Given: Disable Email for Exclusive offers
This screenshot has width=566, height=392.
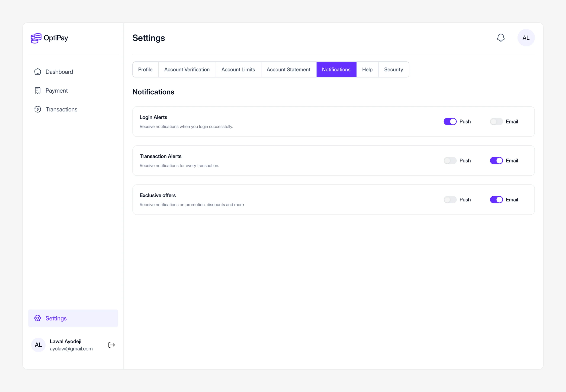Looking at the screenshot, I should pyautogui.click(x=496, y=200).
